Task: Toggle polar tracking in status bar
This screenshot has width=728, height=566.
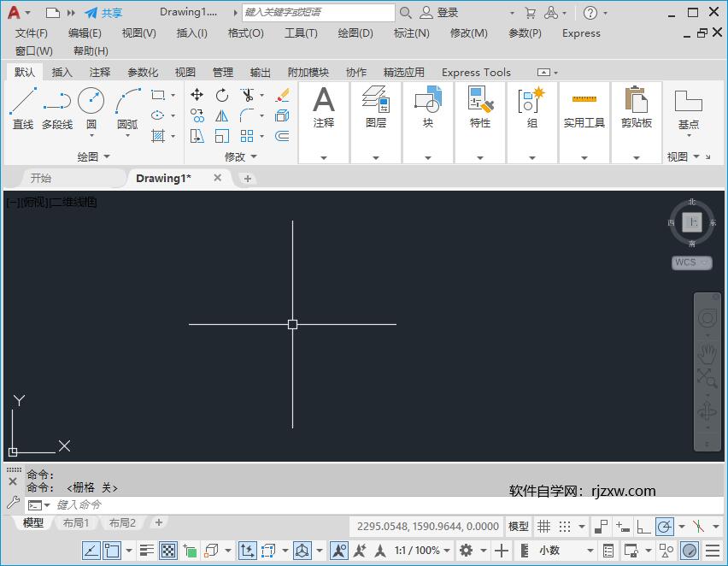Action: (665, 527)
